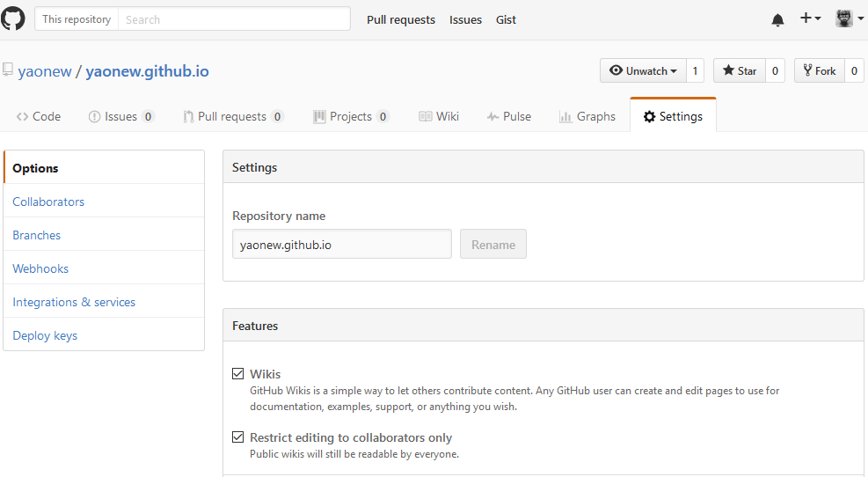Click the Fork button
This screenshot has width=868, height=477.
(819, 71)
